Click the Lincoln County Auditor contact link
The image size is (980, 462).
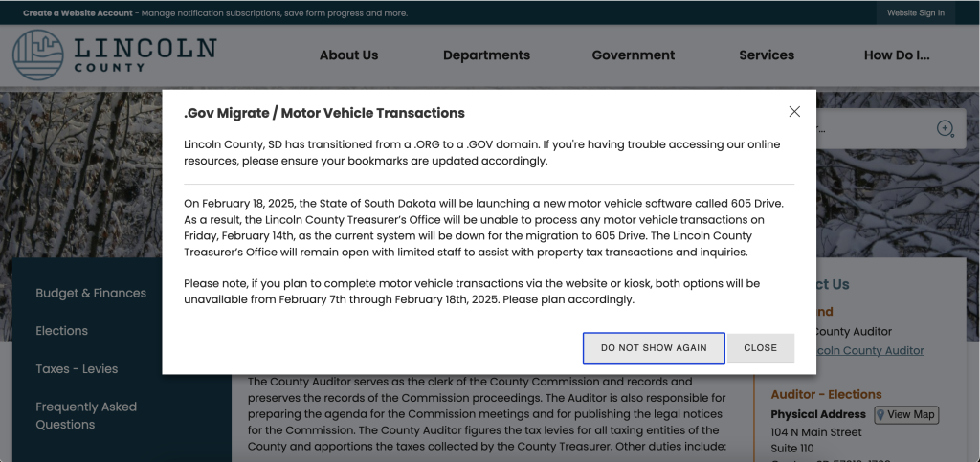(869, 351)
